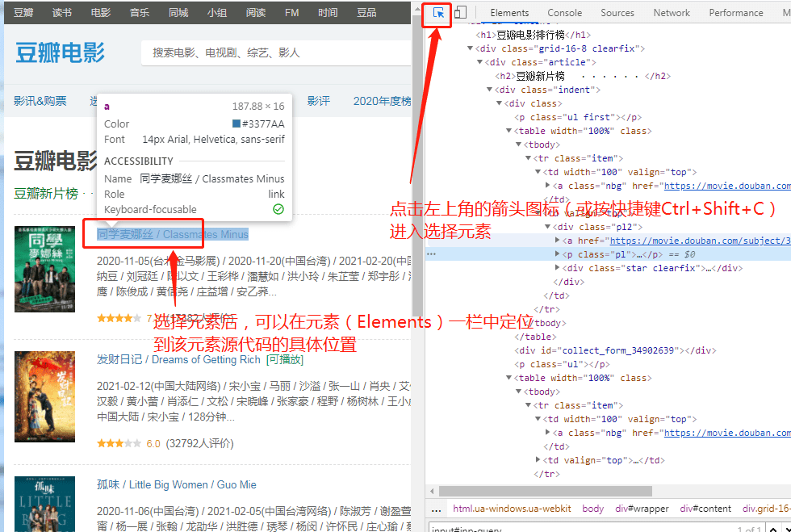Activate the DevTools select-element arrow icon

pyautogui.click(x=438, y=13)
